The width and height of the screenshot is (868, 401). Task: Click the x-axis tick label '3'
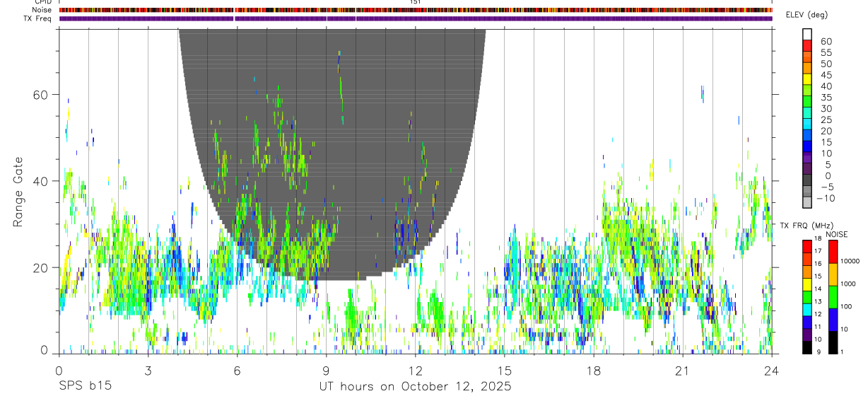148,369
